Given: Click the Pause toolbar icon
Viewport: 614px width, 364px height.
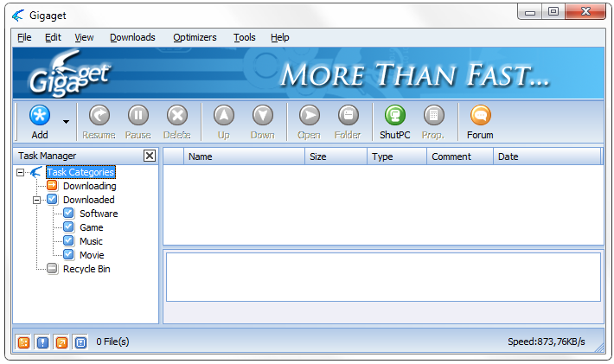Looking at the screenshot, I should click(138, 116).
